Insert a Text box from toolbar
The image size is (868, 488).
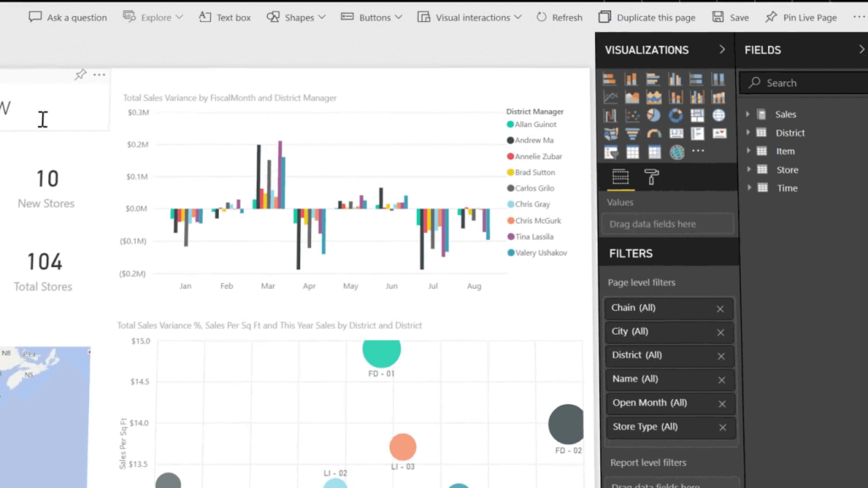click(224, 16)
